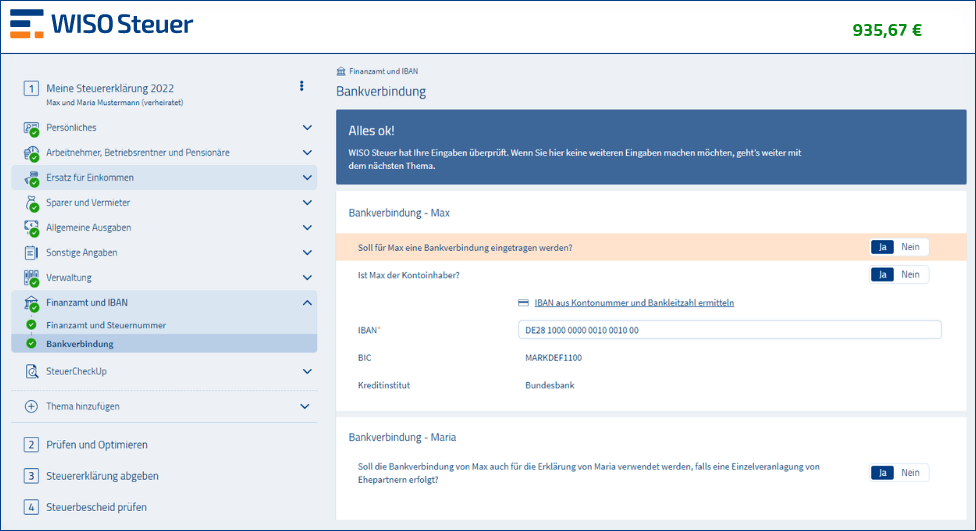Viewport: 976px width, 531px height.
Task: Select Nein for Maria using Max's Bankverbindung
Action: click(910, 472)
